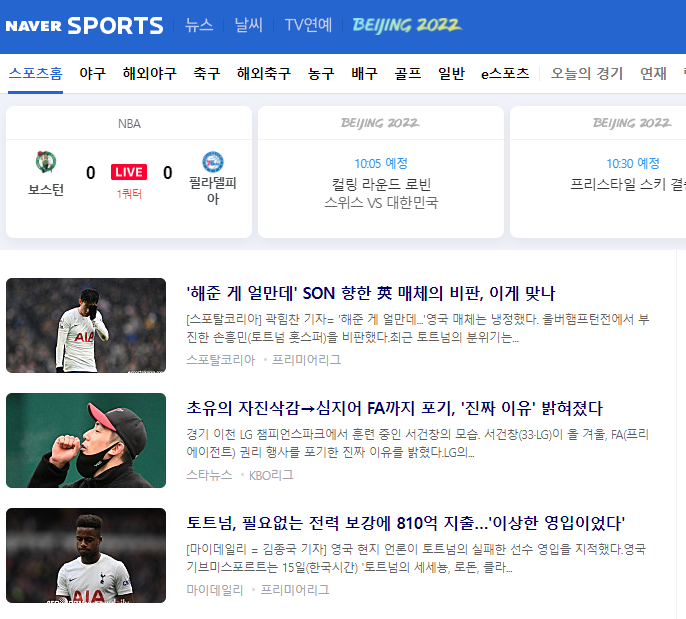Viewport: 686px width, 619px height.
Task: Click the 1쿼터 status text
Action: coord(129,194)
